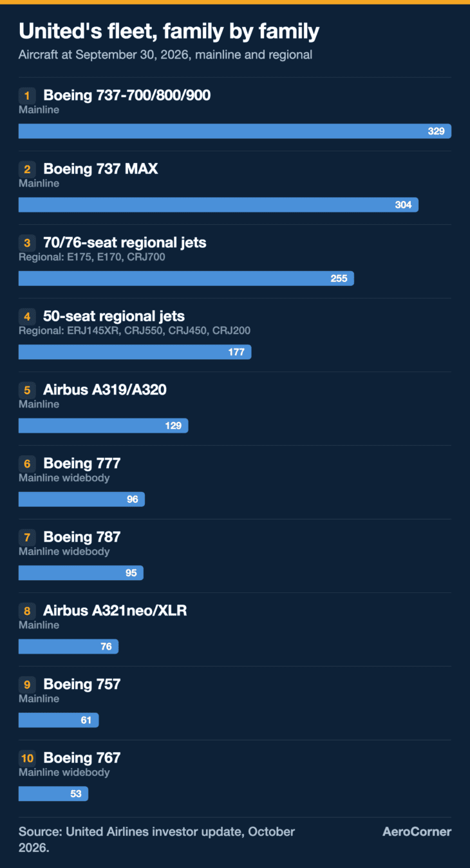Select the rank 3 badge for regional jets
This screenshot has width=470, height=868.
coord(27,243)
